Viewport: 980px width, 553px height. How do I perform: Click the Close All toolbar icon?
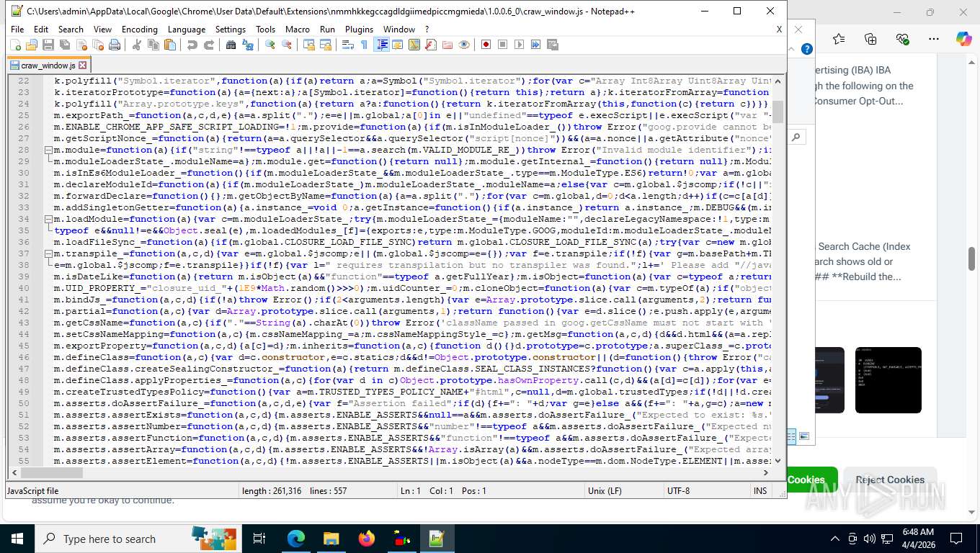[98, 45]
